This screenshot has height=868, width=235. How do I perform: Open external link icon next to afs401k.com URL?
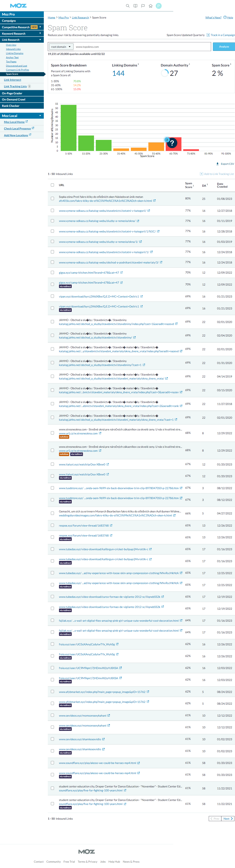154,201
